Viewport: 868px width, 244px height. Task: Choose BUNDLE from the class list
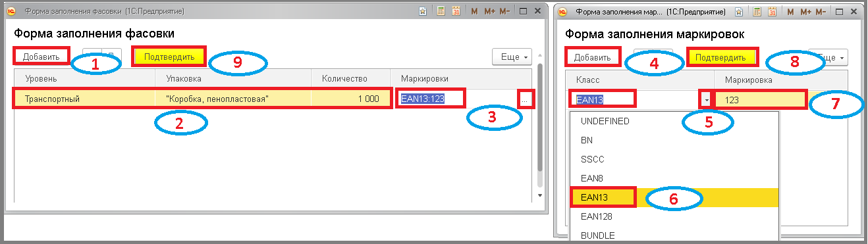[x=674, y=234]
